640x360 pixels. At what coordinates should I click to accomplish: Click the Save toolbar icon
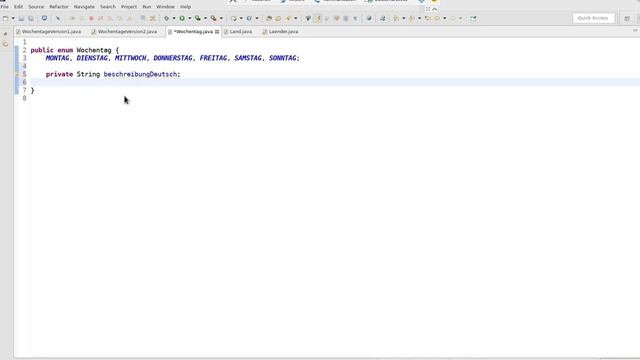tap(21, 18)
